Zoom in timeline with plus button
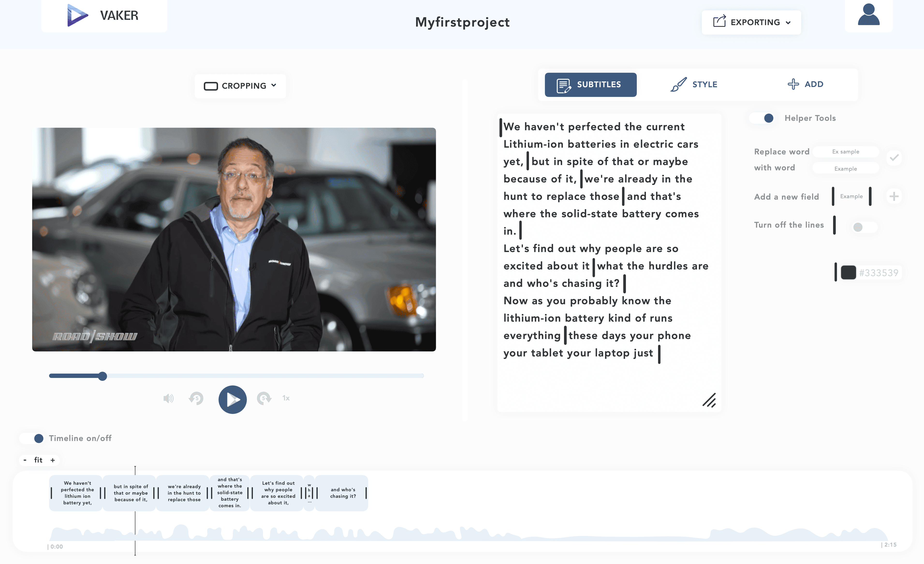Image resolution: width=924 pixels, height=564 pixels. (x=53, y=460)
